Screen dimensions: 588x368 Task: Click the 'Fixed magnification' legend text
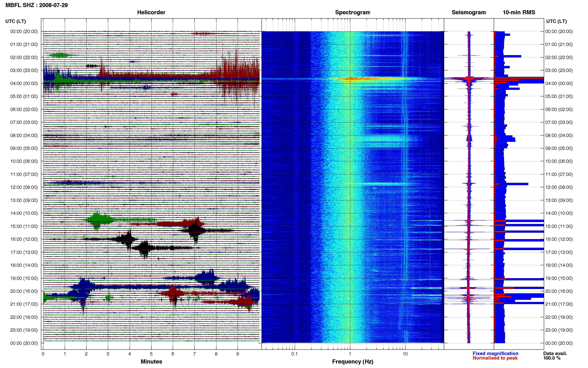pyautogui.click(x=495, y=353)
